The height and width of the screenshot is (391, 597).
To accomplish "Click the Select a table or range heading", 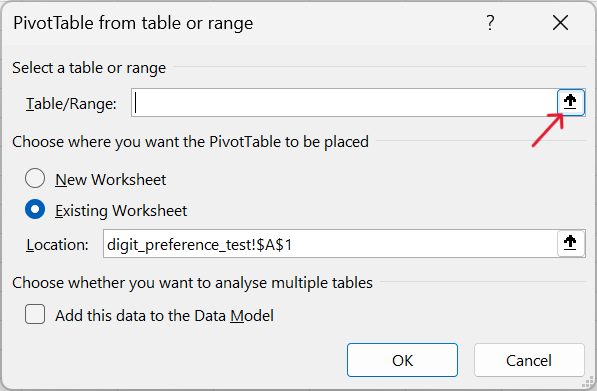I will 89,68.
